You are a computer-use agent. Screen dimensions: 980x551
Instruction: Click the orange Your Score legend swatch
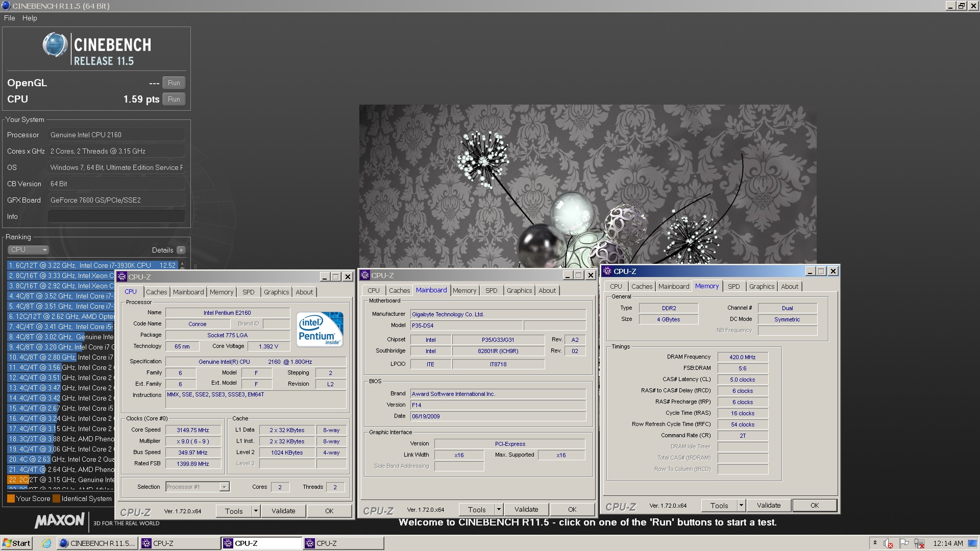pos(11,498)
